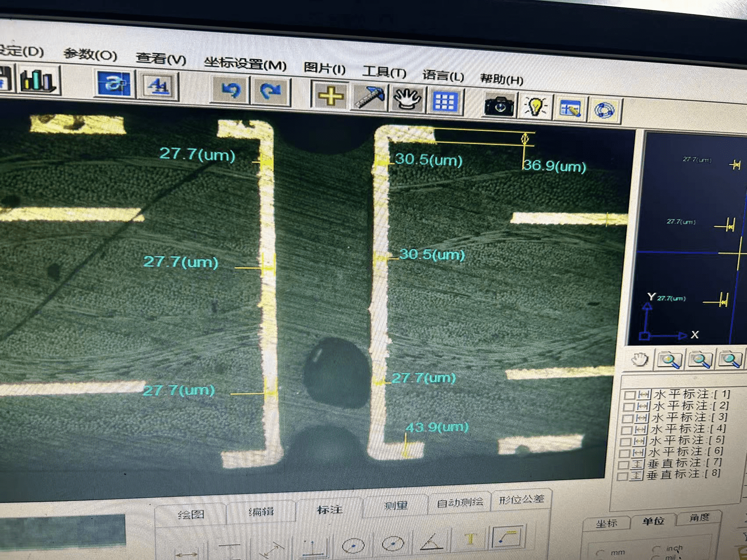Click the 36.9(um) measurement label
The height and width of the screenshot is (560, 747).
pos(555,166)
